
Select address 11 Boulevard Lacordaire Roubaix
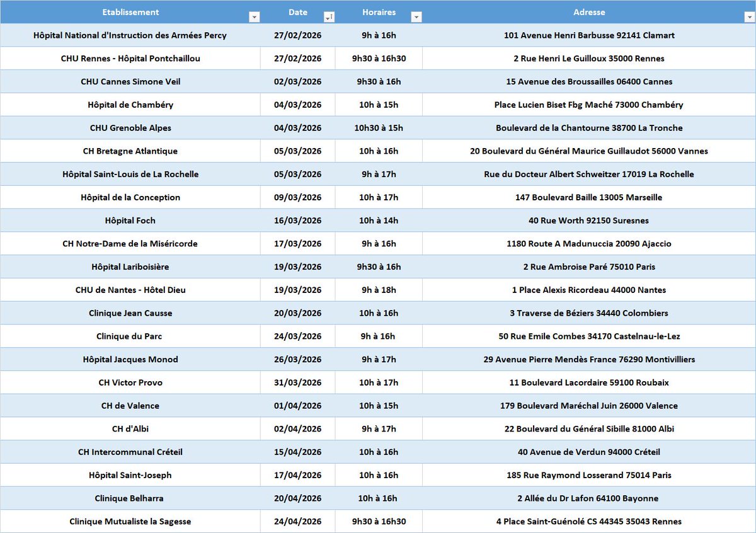589,382
